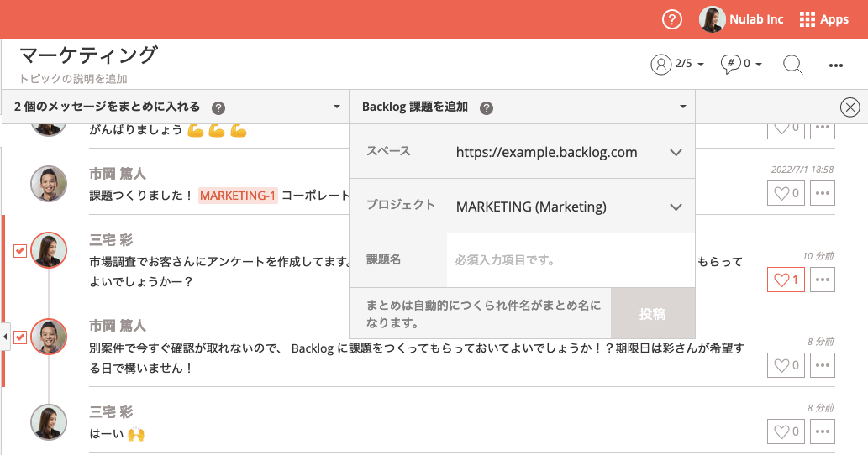The image size is (868, 455).
Task: Open 市岡 篤人's avatar on MARKETING-1 message
Action: pyautogui.click(x=49, y=184)
